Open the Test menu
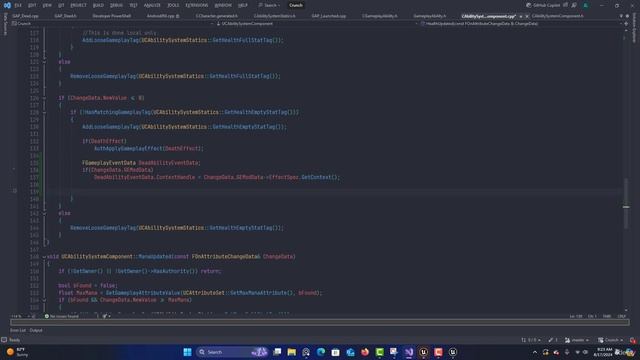This screenshot has width=640, height=360. tap(133, 5)
